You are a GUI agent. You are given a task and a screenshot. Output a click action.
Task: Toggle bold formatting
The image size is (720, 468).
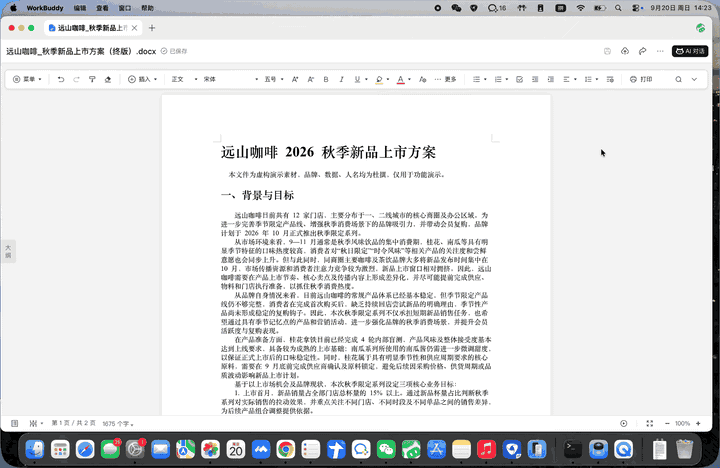pyautogui.click(x=326, y=79)
